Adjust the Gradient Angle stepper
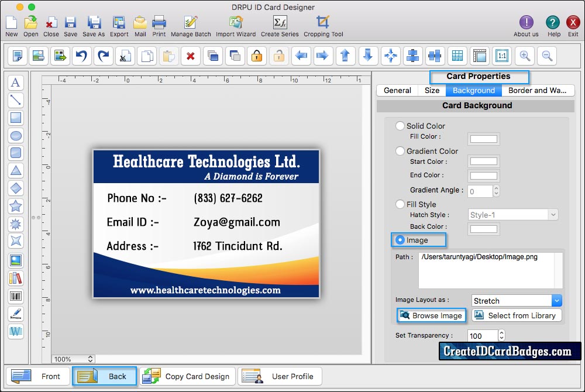This screenshot has width=585, height=392. point(496,191)
